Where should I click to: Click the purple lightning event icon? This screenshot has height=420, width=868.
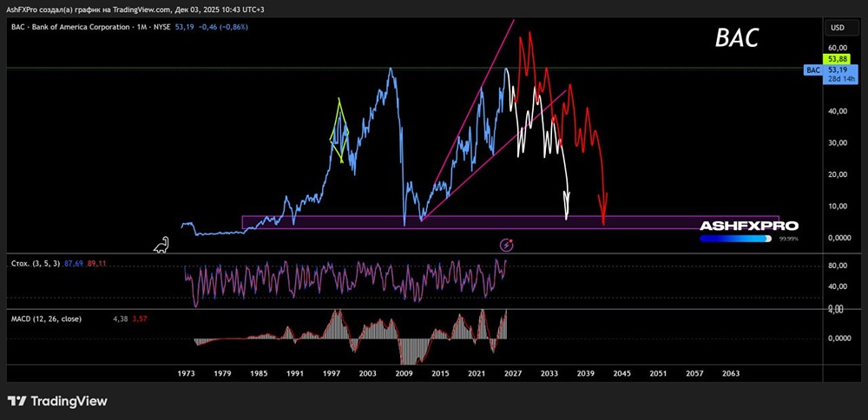[507, 246]
